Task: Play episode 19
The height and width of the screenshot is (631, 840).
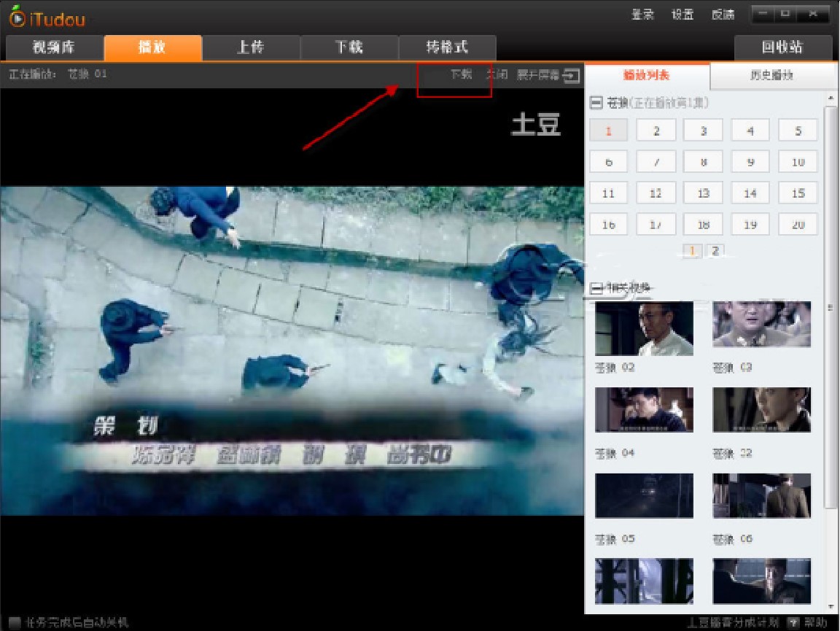Action: [x=750, y=225]
